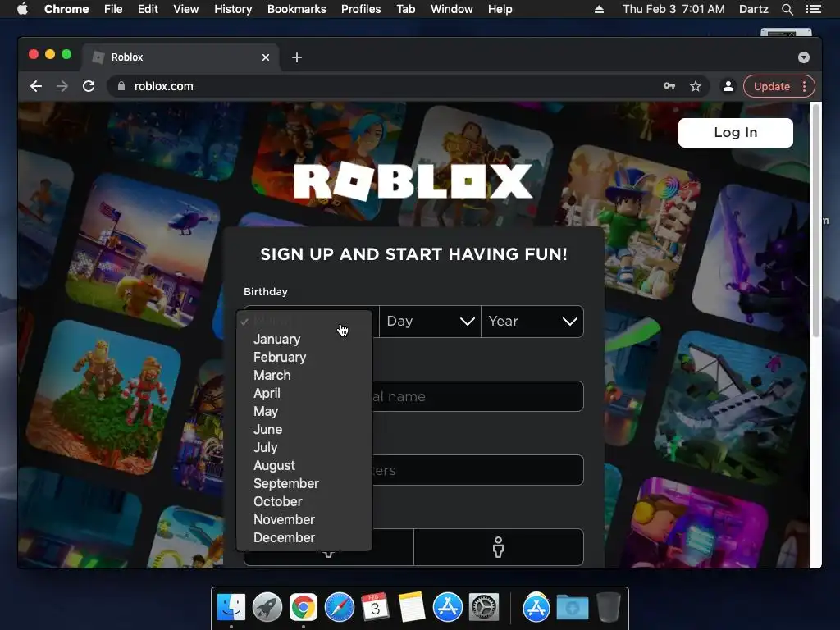
Task: Click the username input field
Action: [x=413, y=396]
